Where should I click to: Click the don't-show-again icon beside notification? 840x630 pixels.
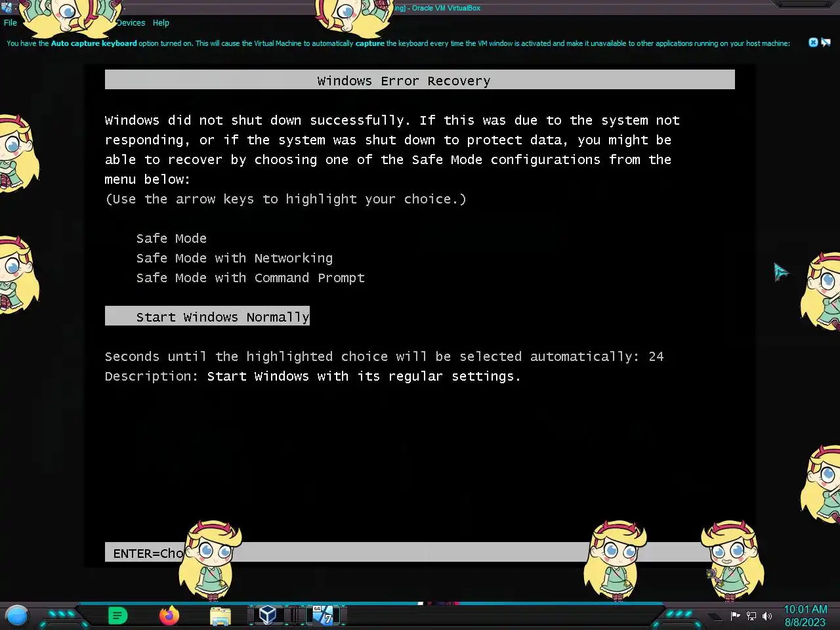[x=826, y=43]
